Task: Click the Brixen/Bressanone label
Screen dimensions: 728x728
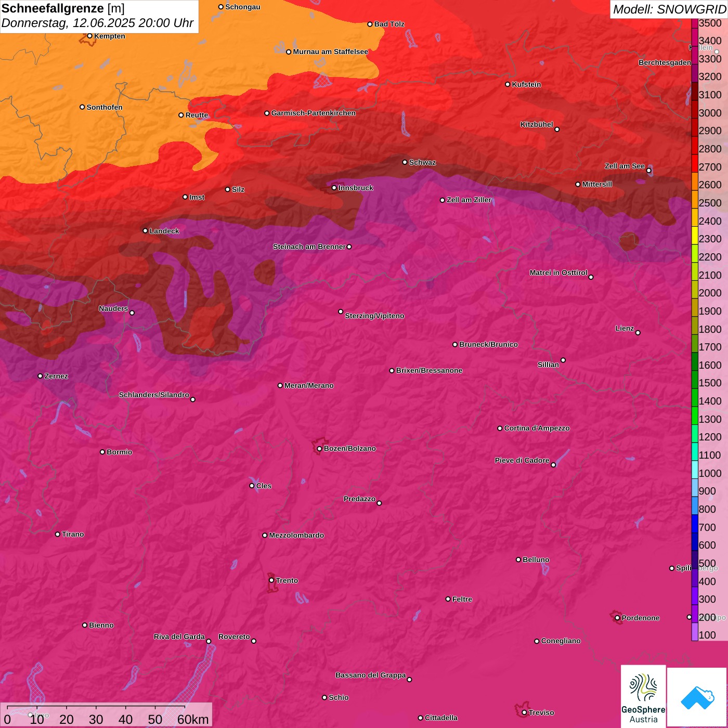Action: click(x=429, y=370)
